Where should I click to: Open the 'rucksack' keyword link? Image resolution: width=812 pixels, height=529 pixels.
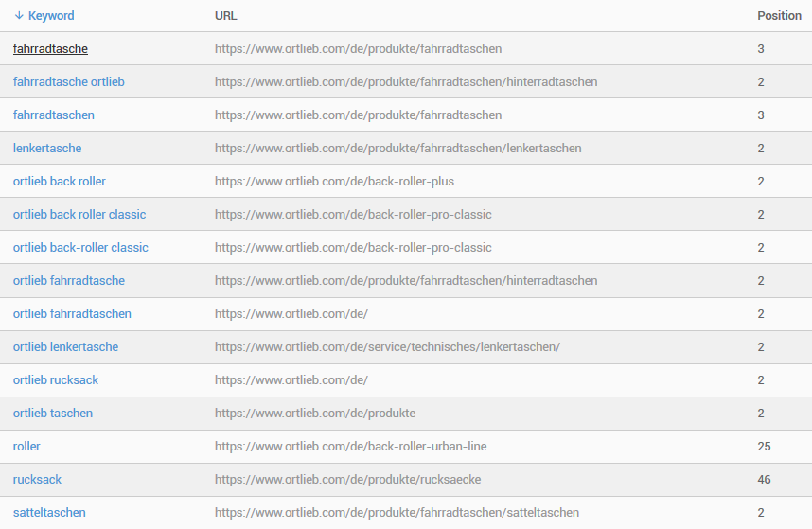(37, 479)
